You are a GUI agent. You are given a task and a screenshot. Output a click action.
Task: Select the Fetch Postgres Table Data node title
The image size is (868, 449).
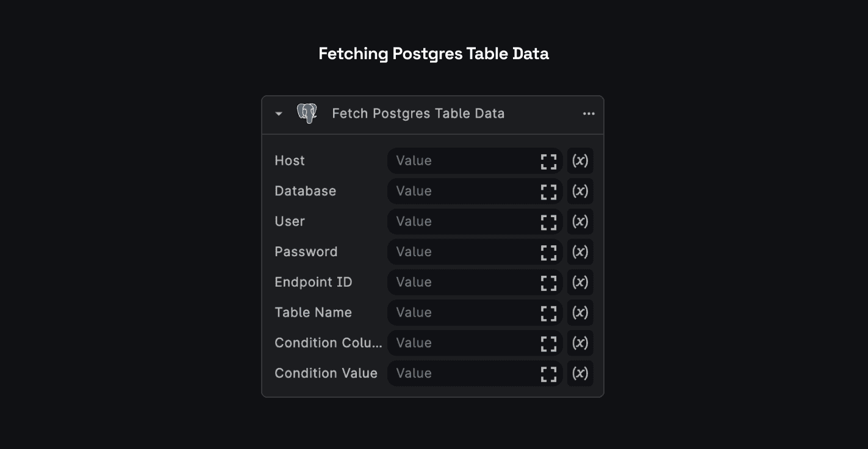418,113
